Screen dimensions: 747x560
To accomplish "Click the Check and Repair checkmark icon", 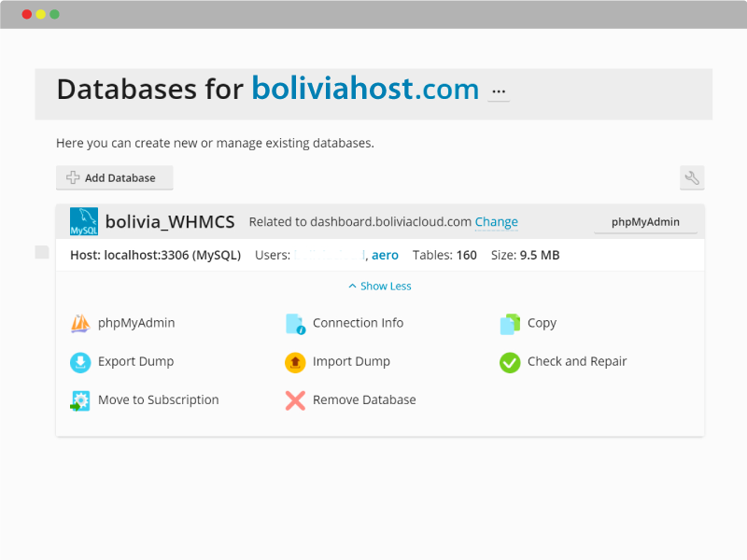I will pos(510,362).
